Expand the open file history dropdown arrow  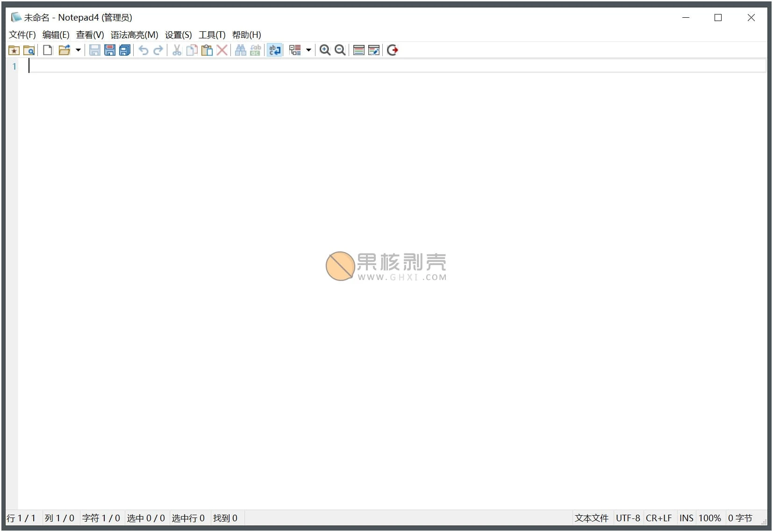(78, 50)
